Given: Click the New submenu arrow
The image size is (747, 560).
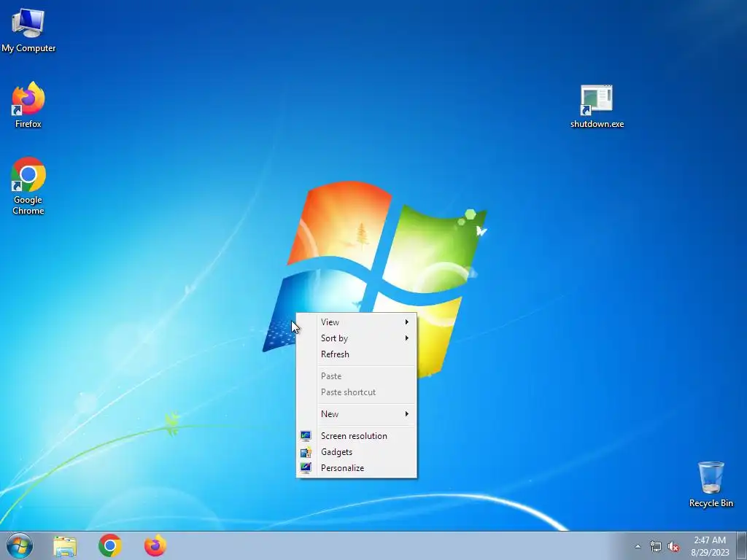Looking at the screenshot, I should 407,414.
